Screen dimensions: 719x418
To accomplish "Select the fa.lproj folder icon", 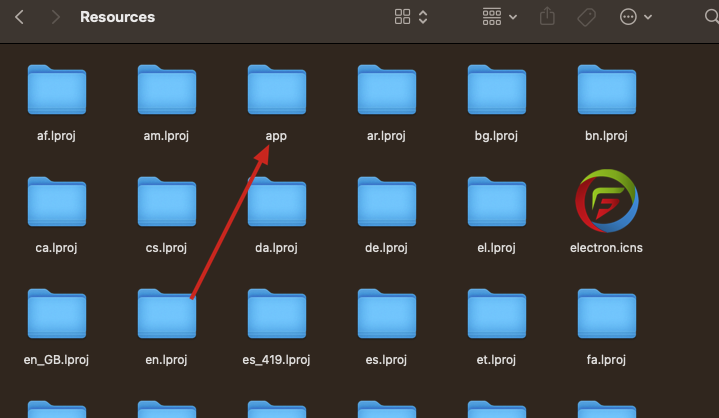I will tap(607, 314).
